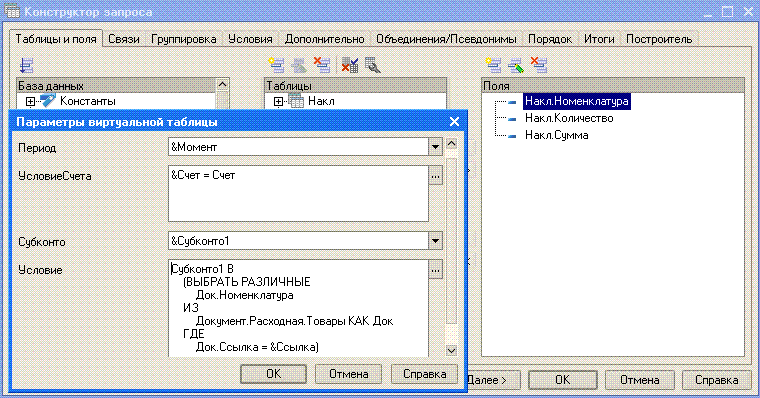Click the parameters dialog scrollbar down arrow
This screenshot has width=760, height=398.
click(451, 350)
